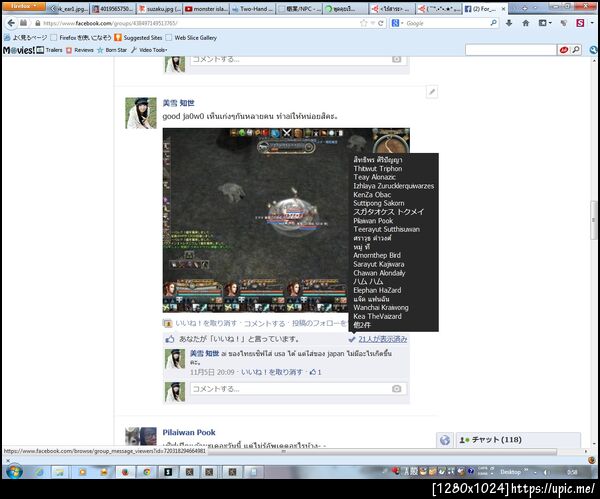Image resolution: width=600 pixels, height=499 pixels.
Task: Expand the URL history dropdown arrow
Action: (372, 23)
